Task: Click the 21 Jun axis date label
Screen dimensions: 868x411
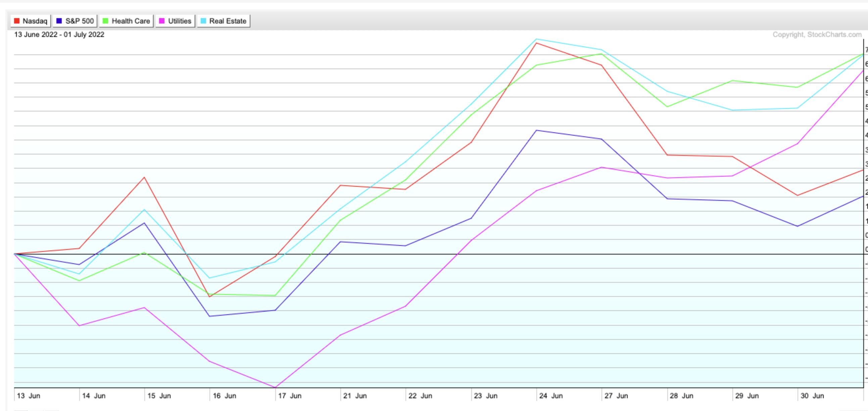Action: pos(355,396)
